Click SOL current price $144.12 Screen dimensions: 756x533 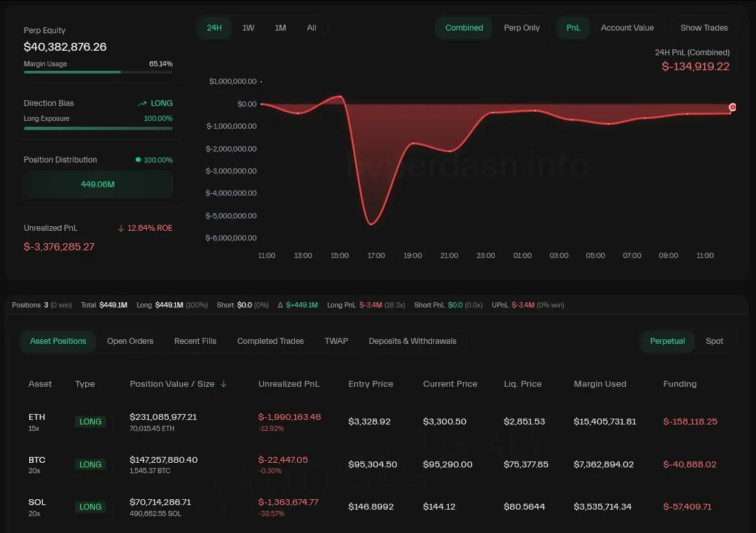pyautogui.click(x=439, y=507)
